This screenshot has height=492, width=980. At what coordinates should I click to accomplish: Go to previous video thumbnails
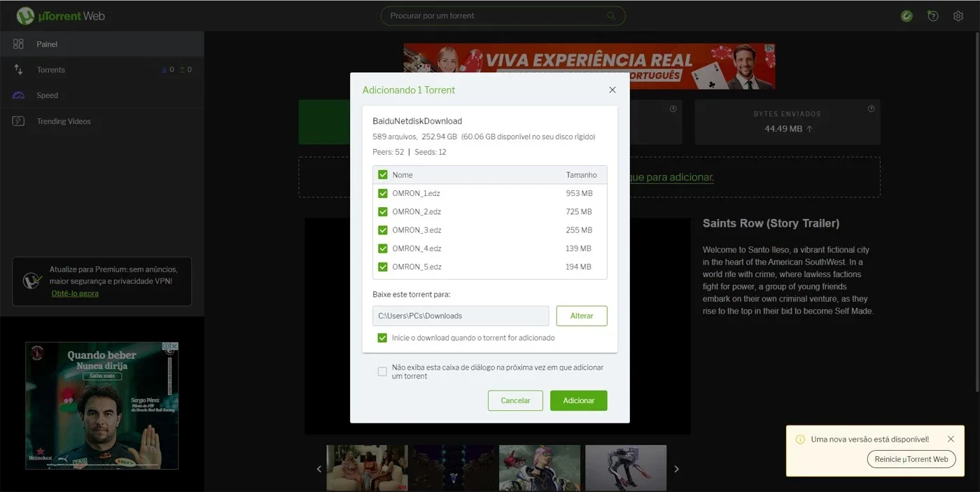pos(319,469)
